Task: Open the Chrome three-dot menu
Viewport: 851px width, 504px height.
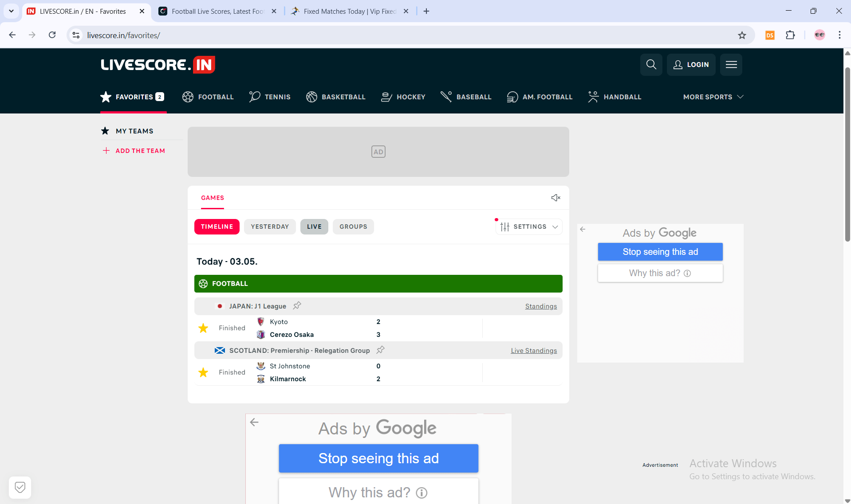Action: click(x=839, y=35)
